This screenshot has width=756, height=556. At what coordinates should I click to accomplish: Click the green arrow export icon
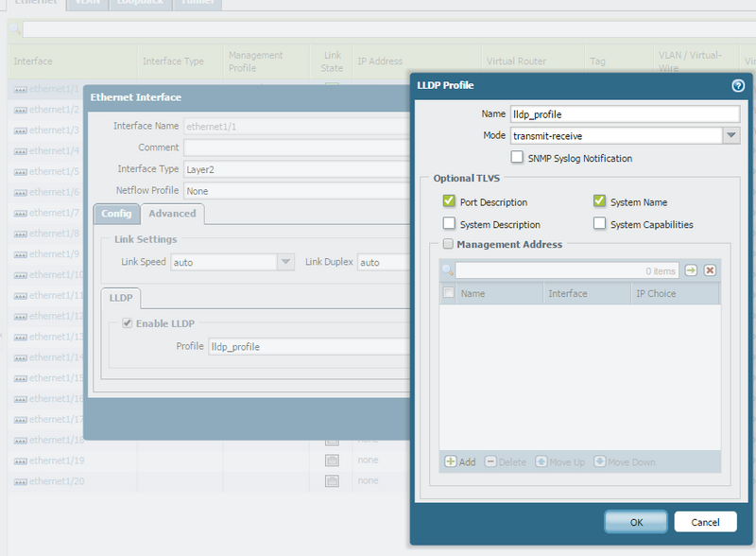point(691,270)
